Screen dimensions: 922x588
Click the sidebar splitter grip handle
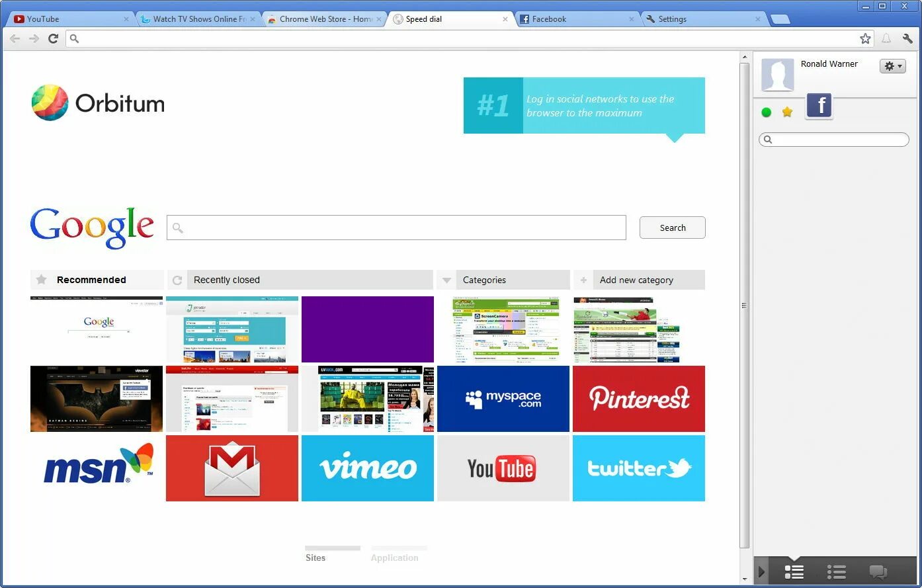click(x=744, y=306)
